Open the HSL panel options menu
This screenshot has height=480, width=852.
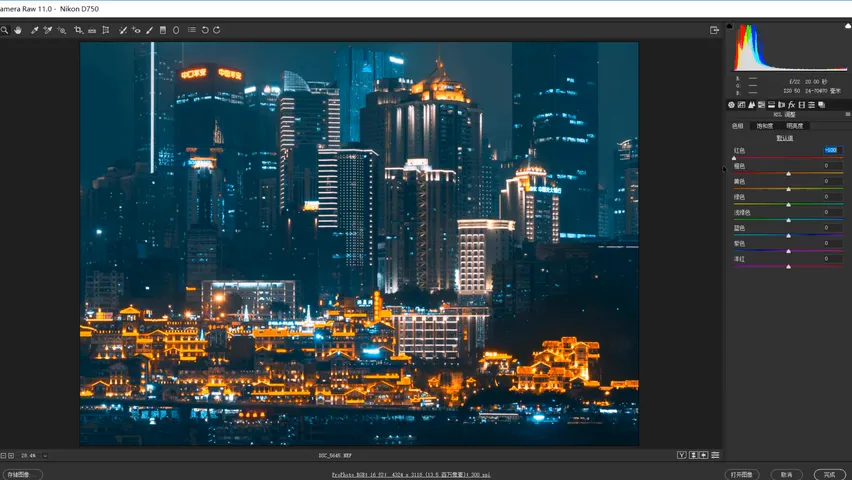(x=848, y=115)
